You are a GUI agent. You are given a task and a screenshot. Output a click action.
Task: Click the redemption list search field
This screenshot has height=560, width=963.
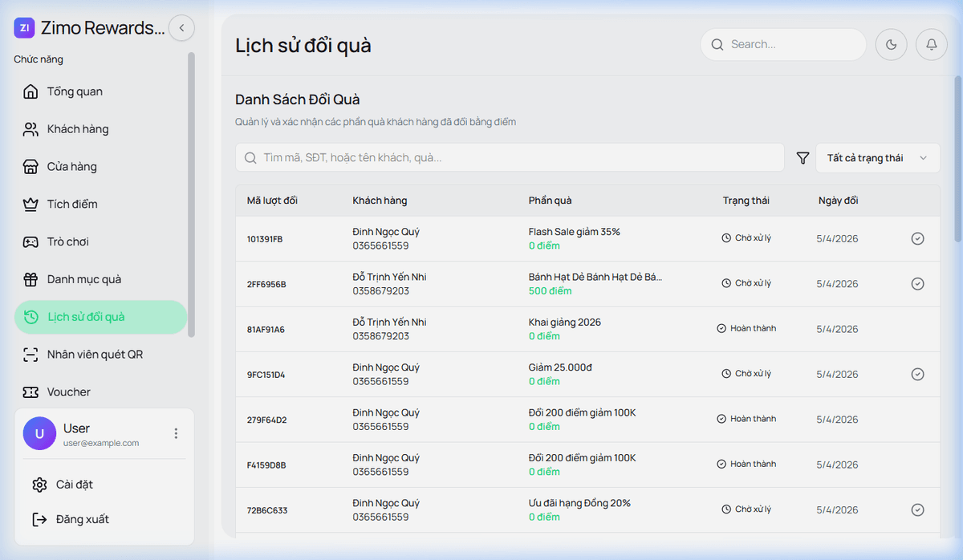[x=514, y=158]
